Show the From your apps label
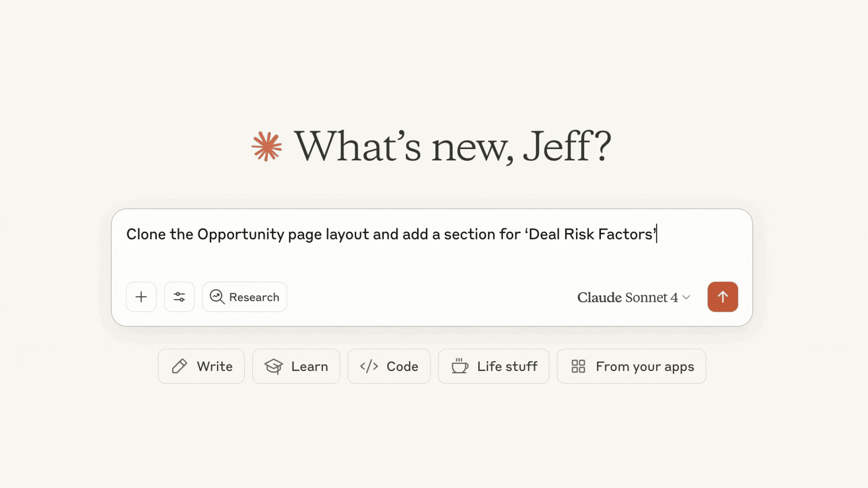The width and height of the screenshot is (868, 488). [645, 366]
